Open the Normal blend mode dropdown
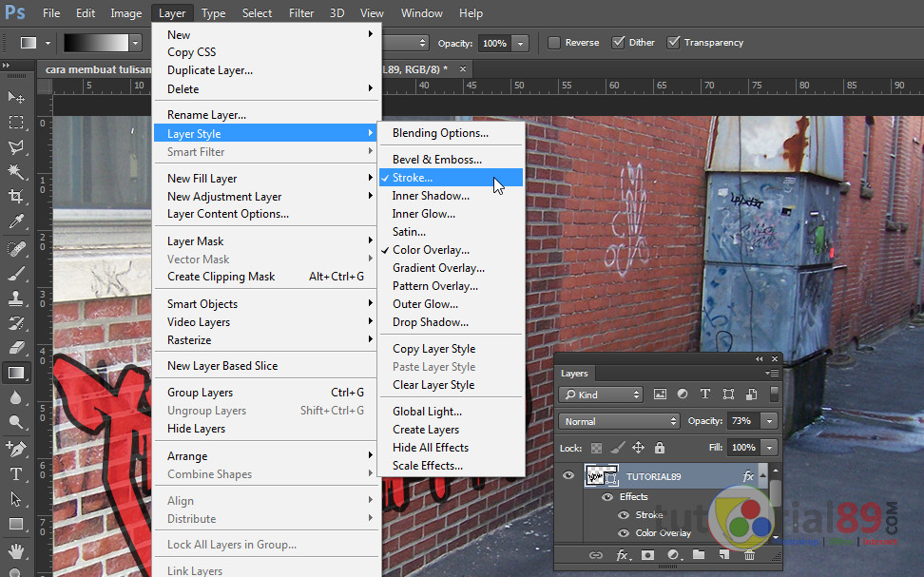The width and height of the screenshot is (924, 577). (620, 421)
